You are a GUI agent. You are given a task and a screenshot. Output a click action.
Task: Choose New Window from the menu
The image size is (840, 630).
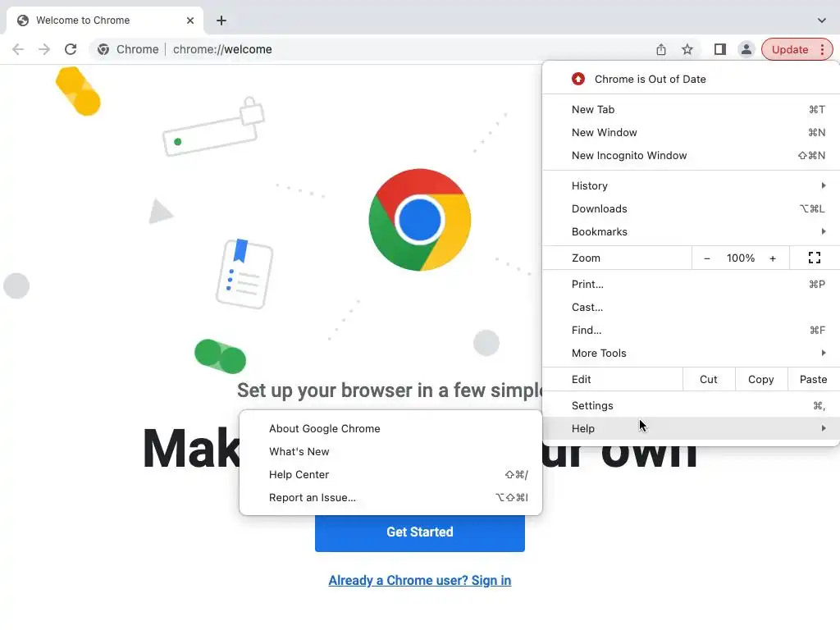[x=691, y=132]
